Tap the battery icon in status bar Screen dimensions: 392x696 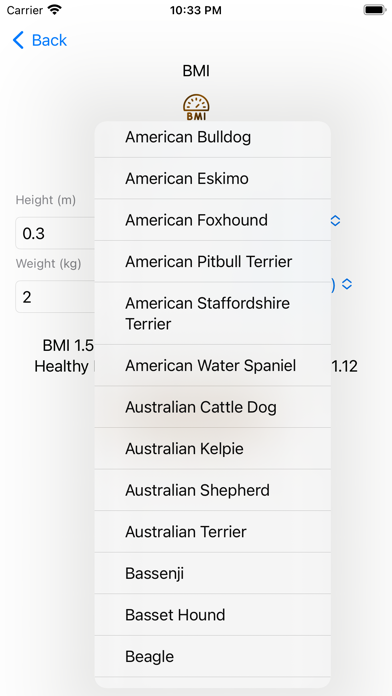coord(375,10)
